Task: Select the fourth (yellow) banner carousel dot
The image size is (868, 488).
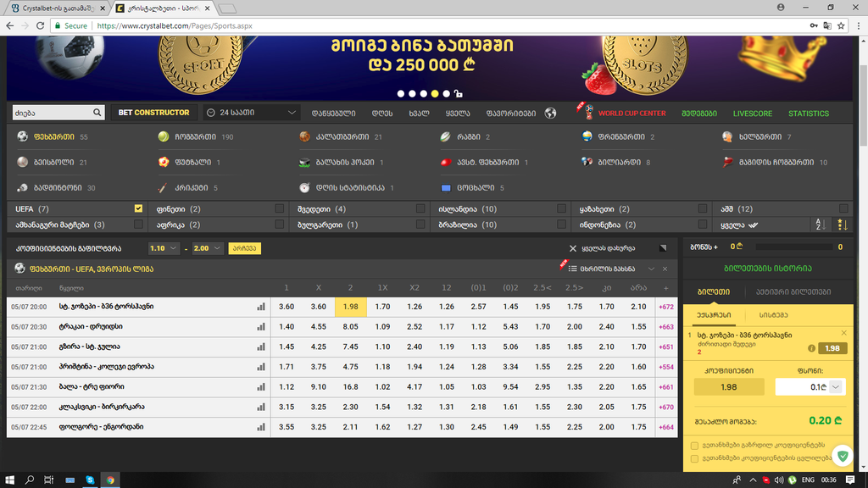Action: pos(435,93)
